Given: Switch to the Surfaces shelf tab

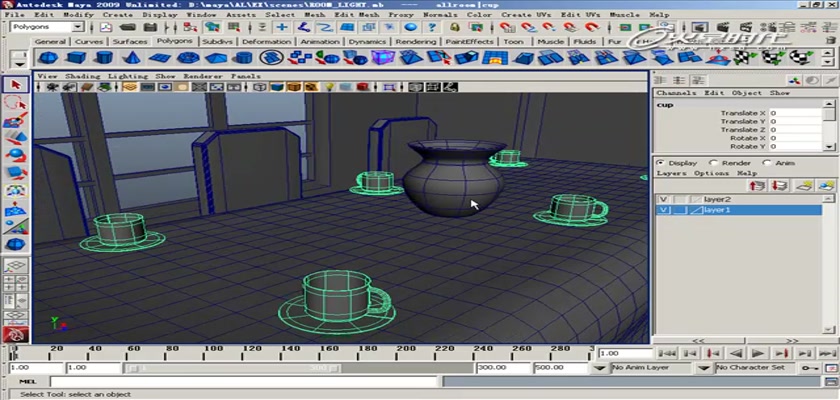Looking at the screenshot, I should pyautogui.click(x=130, y=41).
